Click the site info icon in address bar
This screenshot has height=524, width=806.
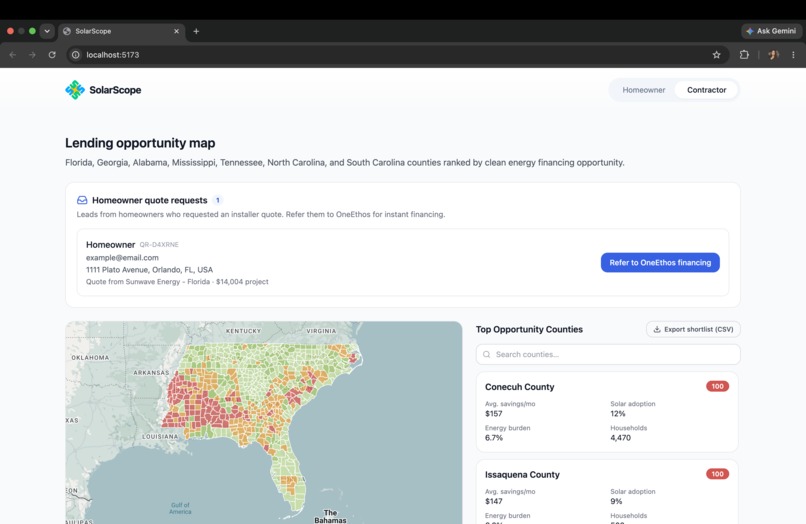[76, 55]
